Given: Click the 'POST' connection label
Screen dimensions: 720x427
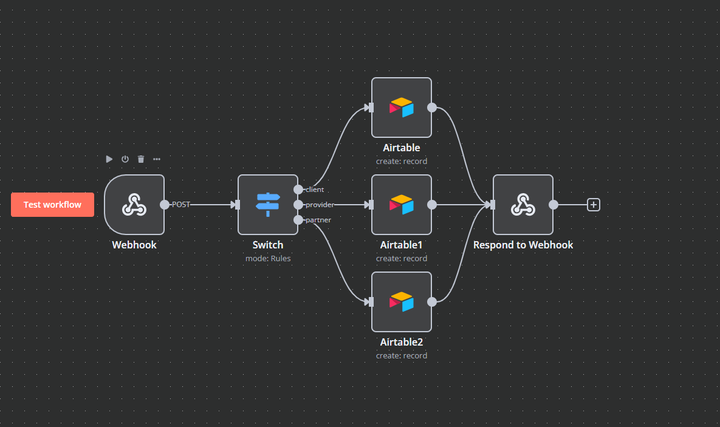Looking at the screenshot, I should (180, 205).
